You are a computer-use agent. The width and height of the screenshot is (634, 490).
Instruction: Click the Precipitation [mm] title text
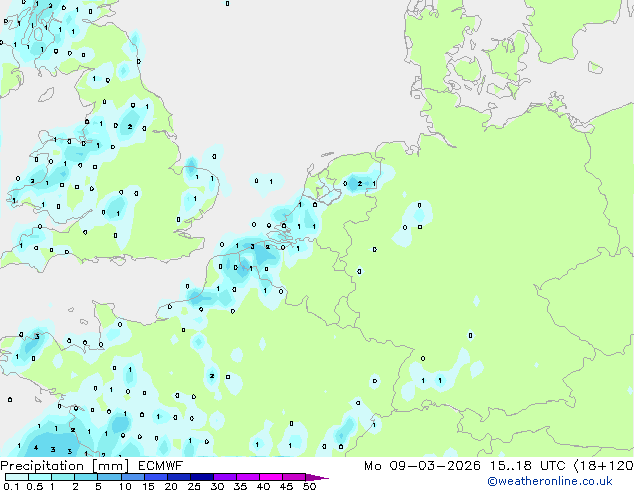64,466
